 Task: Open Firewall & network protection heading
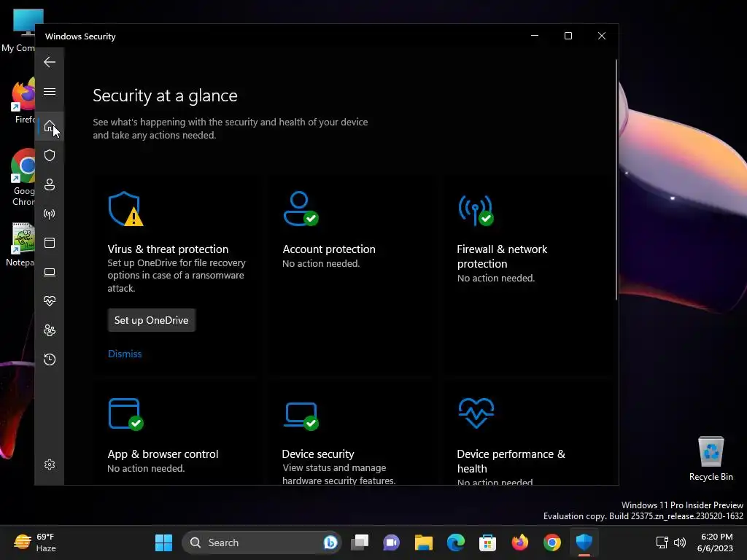click(502, 256)
